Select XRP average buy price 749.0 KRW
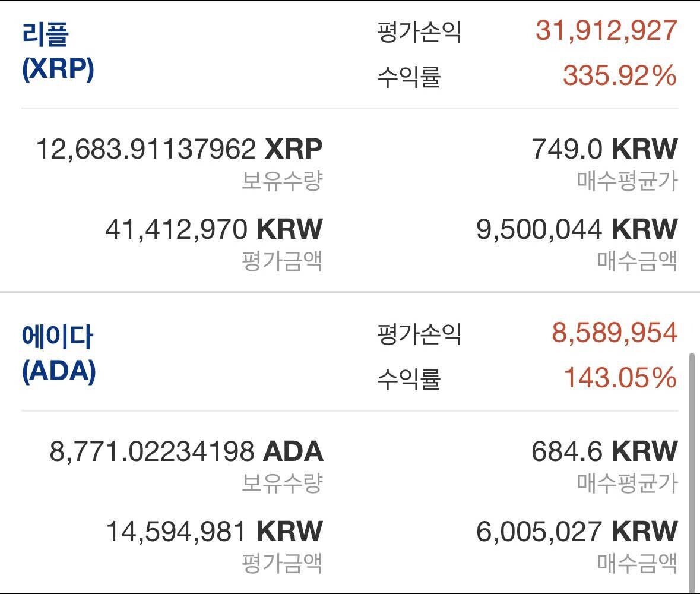This screenshot has height=594, width=700. tap(604, 149)
